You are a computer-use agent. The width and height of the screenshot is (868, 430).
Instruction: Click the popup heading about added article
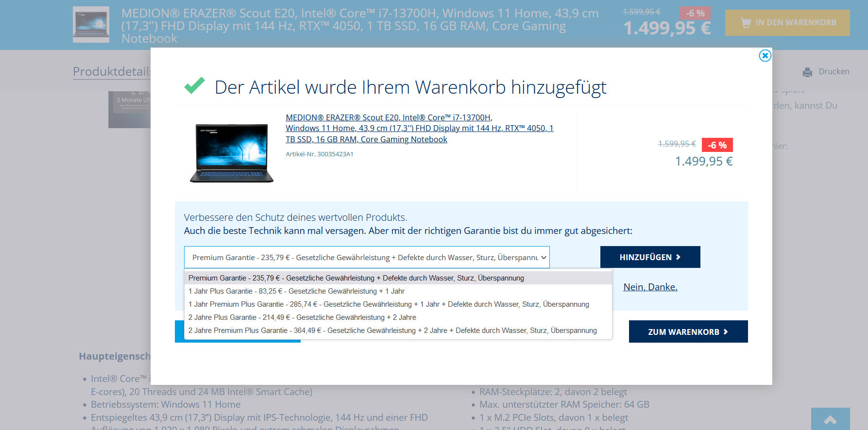coord(410,87)
